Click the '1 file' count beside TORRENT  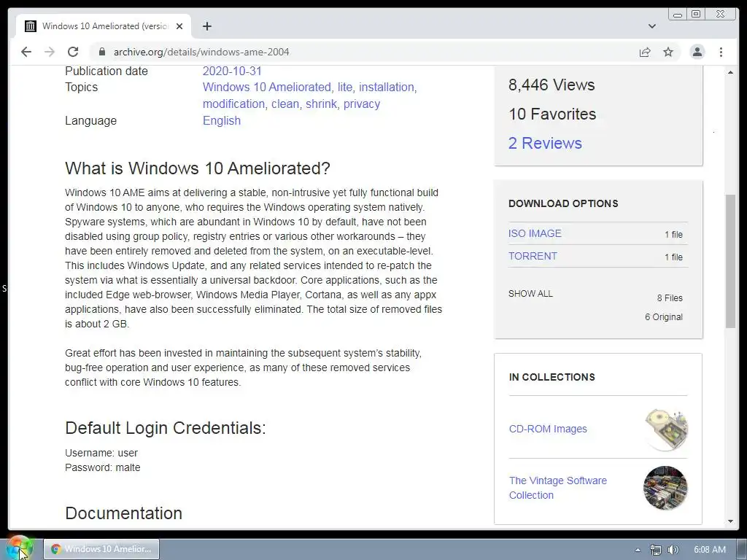click(673, 257)
